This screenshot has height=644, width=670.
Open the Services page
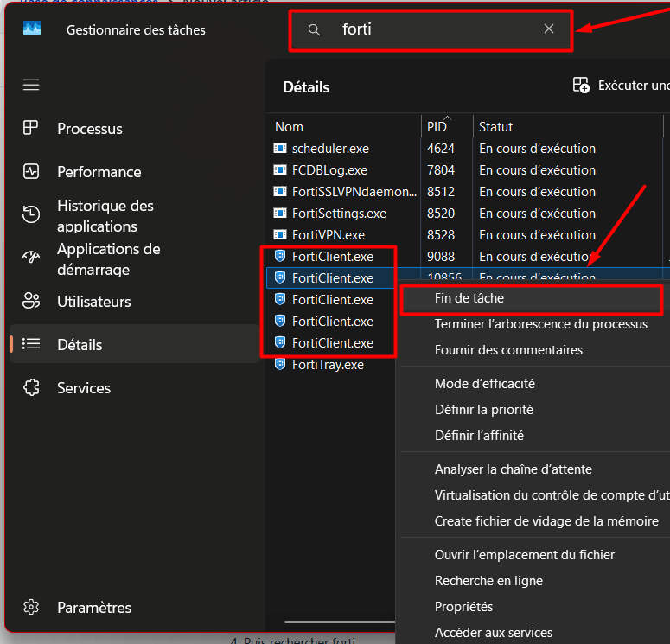[x=135, y=387]
